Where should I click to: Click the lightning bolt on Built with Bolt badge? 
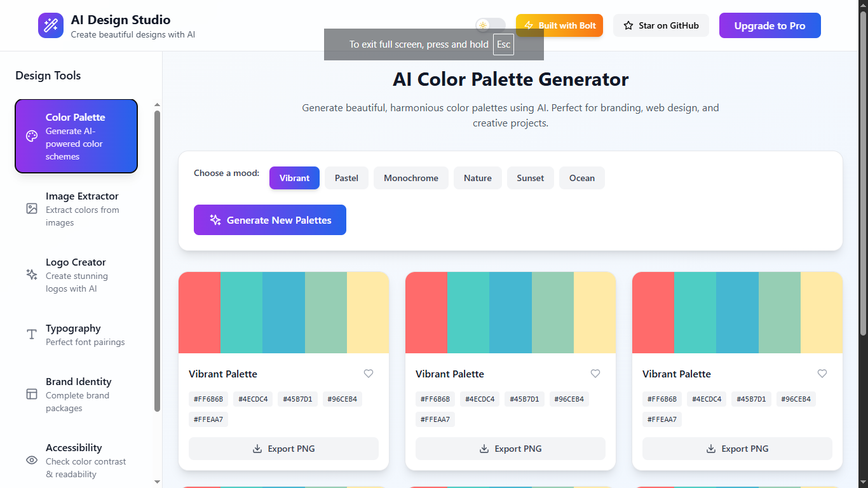(x=530, y=25)
